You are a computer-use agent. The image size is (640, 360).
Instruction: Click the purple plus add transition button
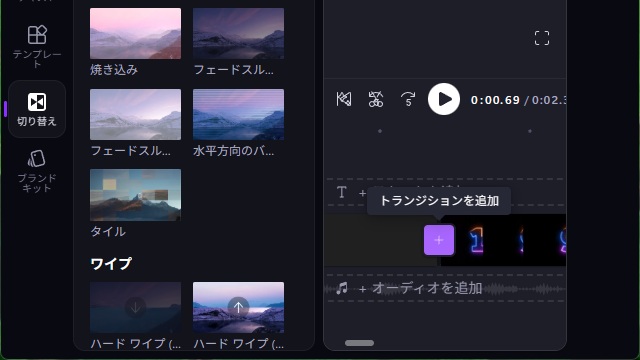439,240
